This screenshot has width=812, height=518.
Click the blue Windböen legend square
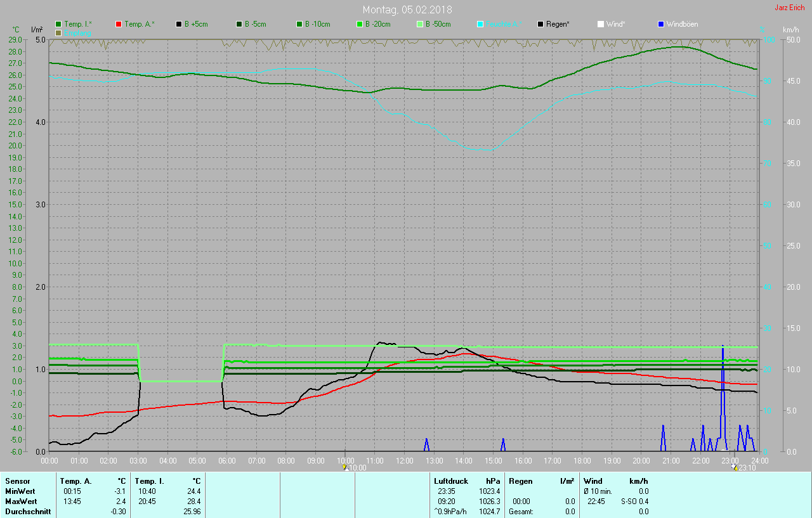[661, 24]
